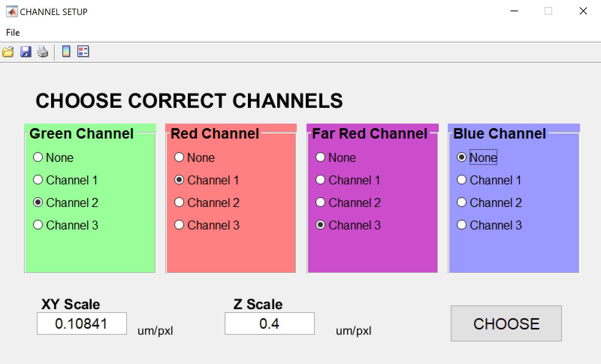Image resolution: width=601 pixels, height=364 pixels.
Task: Click the Z Scale input field
Action: point(269,323)
